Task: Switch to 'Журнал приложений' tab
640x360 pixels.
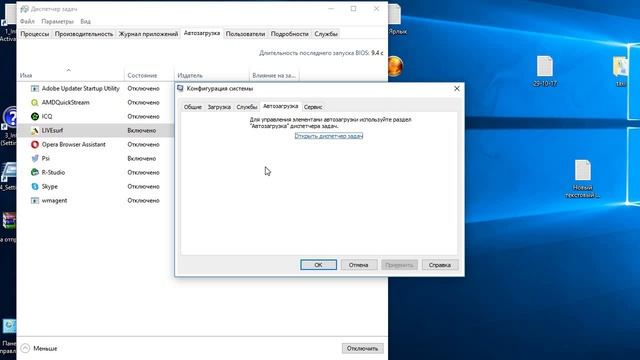Action: click(149, 34)
